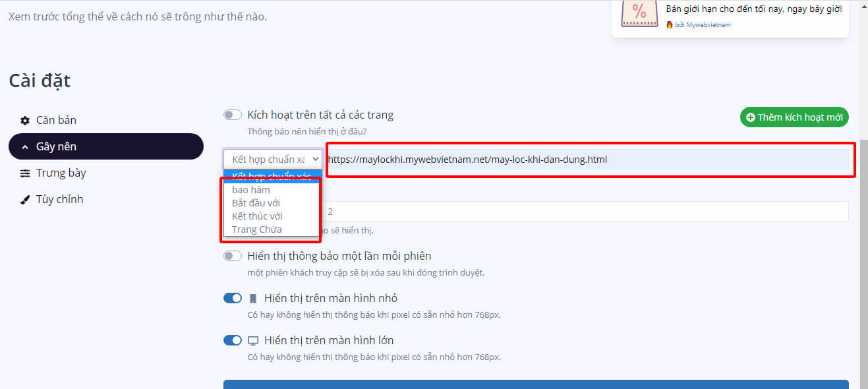Click the mobile phone icon for small screens
The image size is (868, 389).
click(253, 299)
